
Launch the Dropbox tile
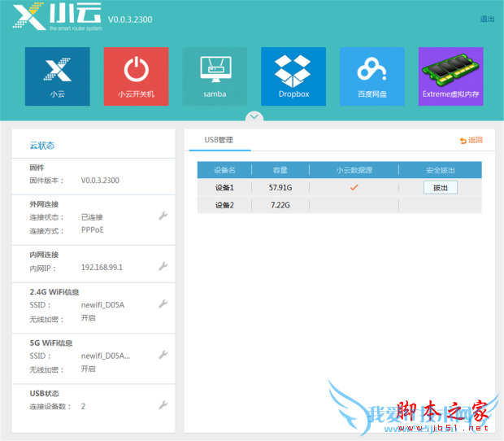(293, 76)
